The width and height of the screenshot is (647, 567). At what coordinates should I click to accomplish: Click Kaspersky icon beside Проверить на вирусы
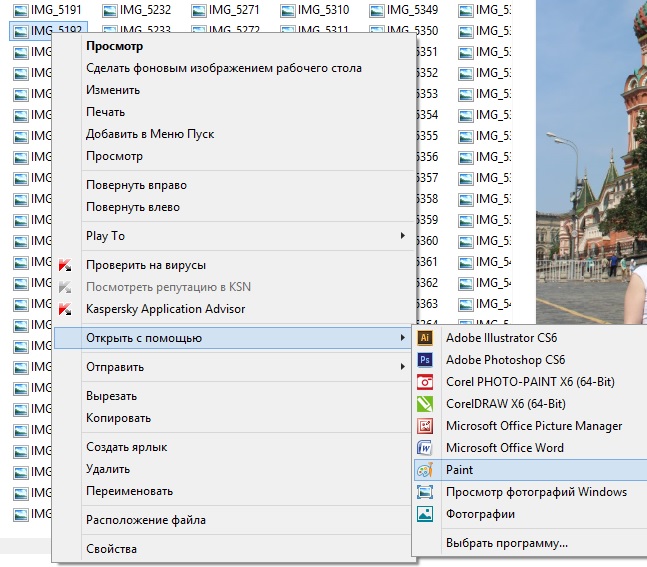[66, 265]
